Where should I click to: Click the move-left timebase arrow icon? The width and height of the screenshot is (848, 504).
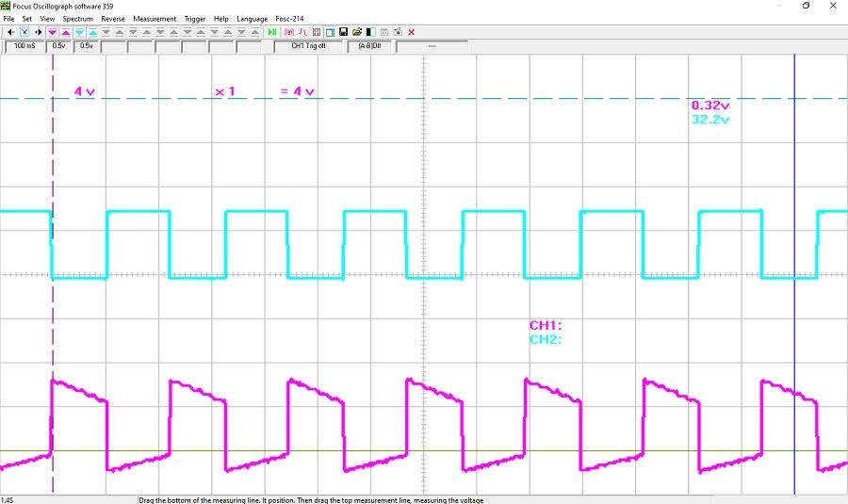click(x=10, y=32)
